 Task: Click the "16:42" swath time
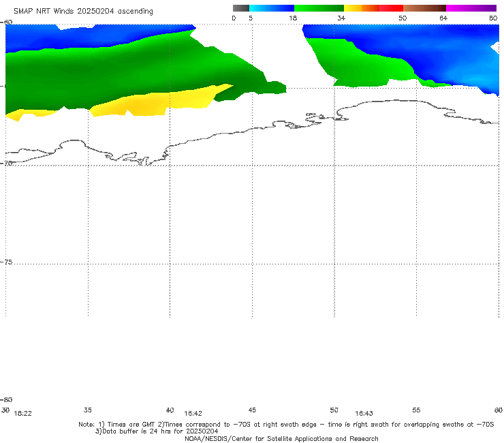pos(193,414)
